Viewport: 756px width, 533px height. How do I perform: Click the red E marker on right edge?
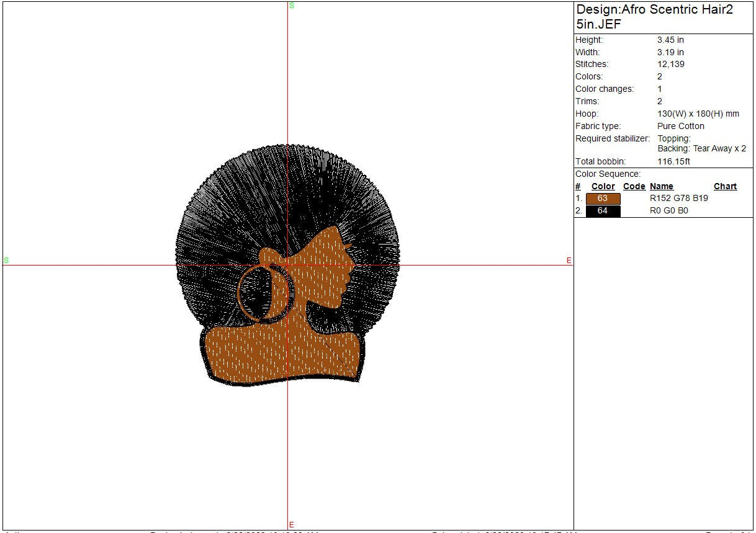569,261
